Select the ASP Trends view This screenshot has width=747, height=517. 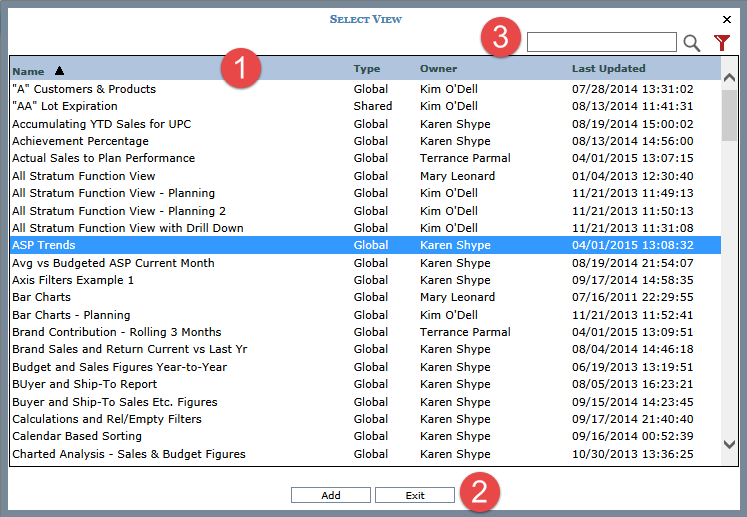[x=44, y=245]
